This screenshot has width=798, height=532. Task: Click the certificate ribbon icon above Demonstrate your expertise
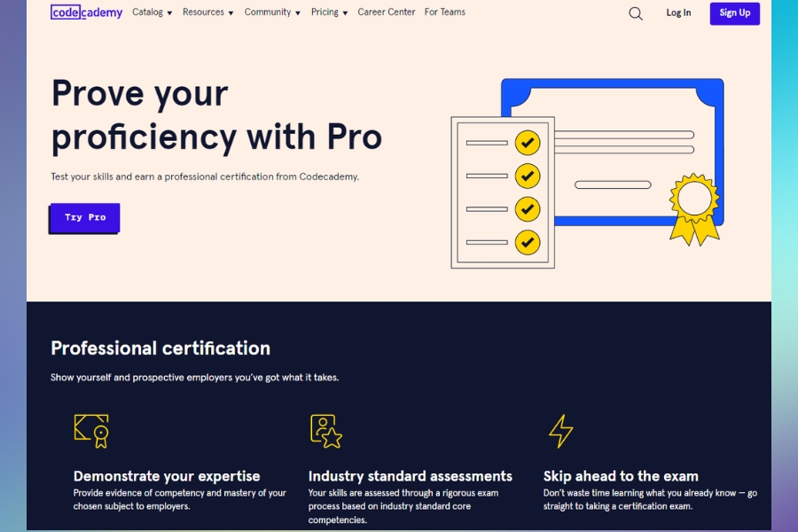[x=91, y=431]
